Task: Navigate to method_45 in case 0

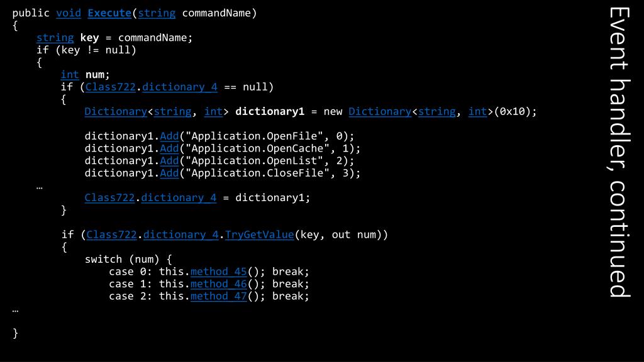Action: [x=218, y=271]
